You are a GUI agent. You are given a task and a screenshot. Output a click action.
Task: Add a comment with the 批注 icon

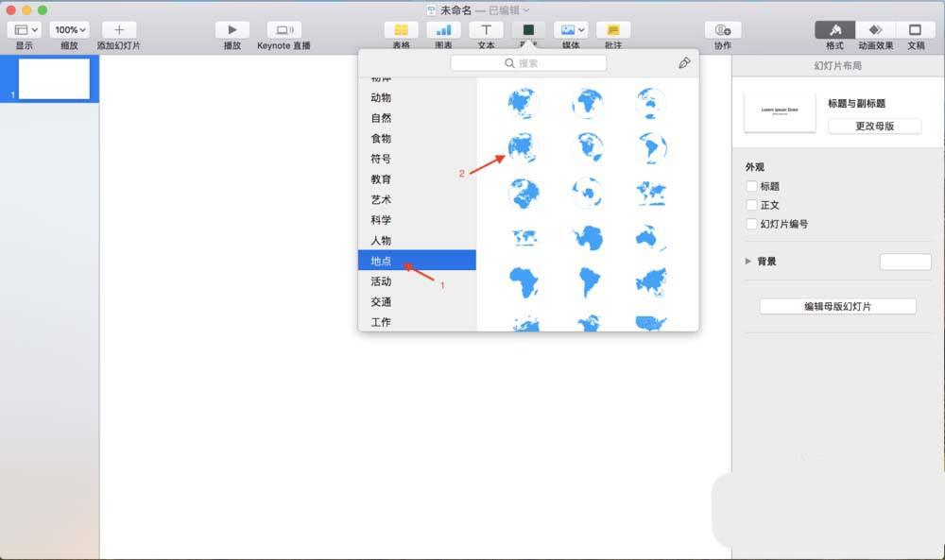612,31
